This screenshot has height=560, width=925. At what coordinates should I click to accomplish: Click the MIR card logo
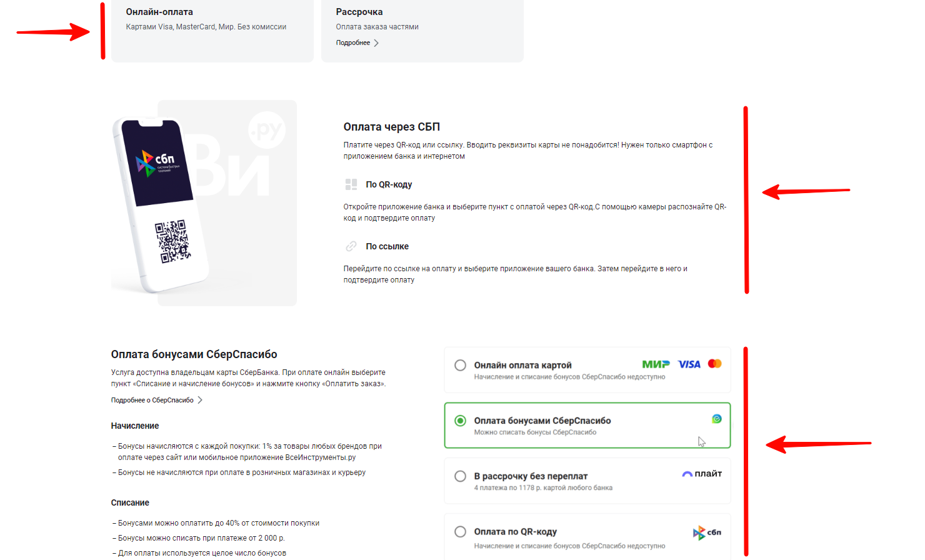[656, 364]
